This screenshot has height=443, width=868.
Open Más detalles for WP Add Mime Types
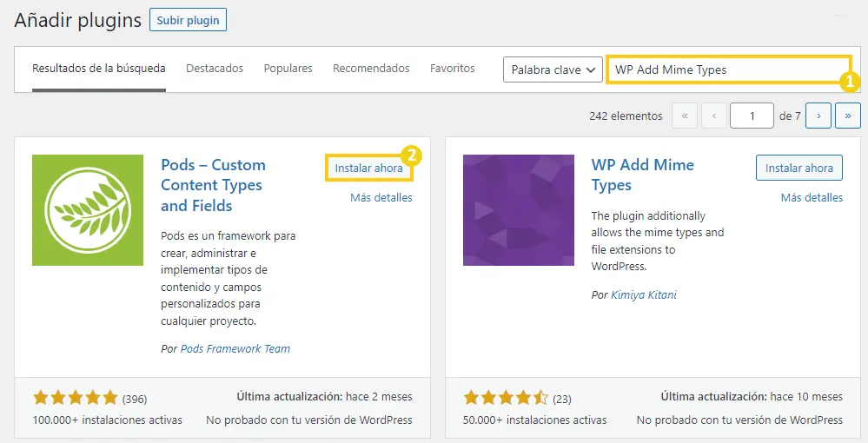coord(812,198)
